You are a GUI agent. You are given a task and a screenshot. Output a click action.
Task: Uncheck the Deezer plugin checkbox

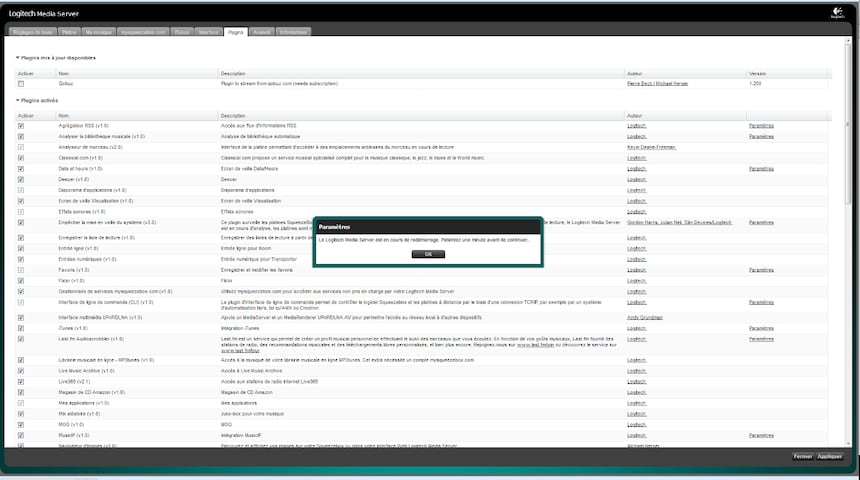tap(21, 179)
